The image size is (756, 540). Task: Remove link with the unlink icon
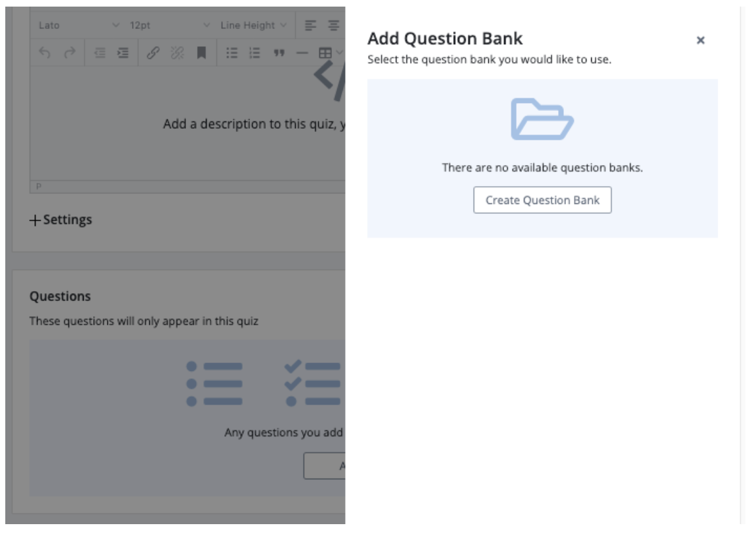click(177, 53)
